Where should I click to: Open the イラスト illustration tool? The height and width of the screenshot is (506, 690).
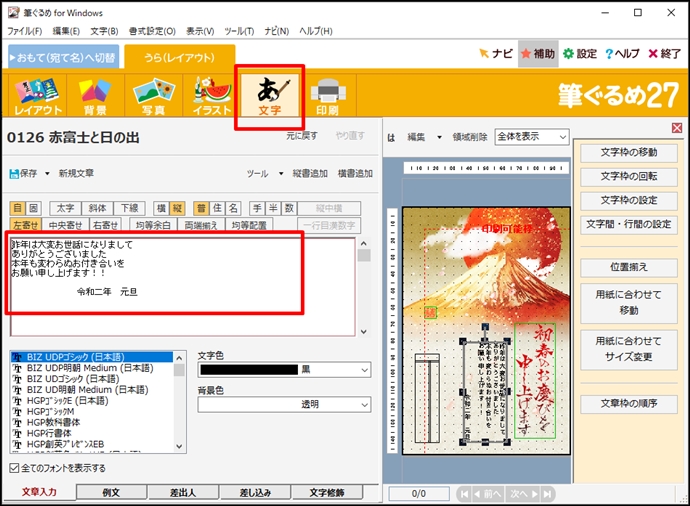[x=212, y=95]
